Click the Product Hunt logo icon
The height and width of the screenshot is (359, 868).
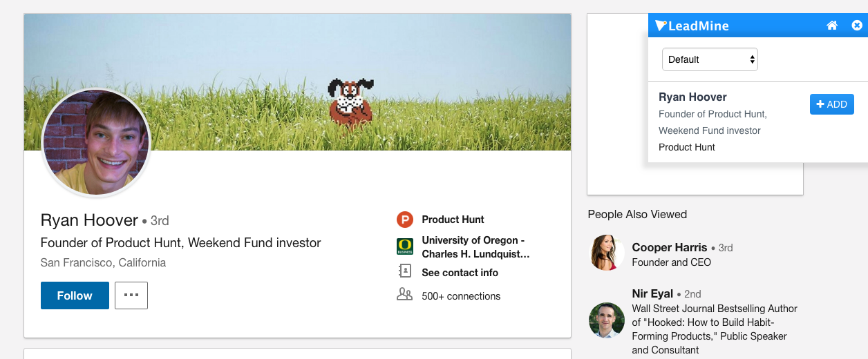(x=404, y=220)
